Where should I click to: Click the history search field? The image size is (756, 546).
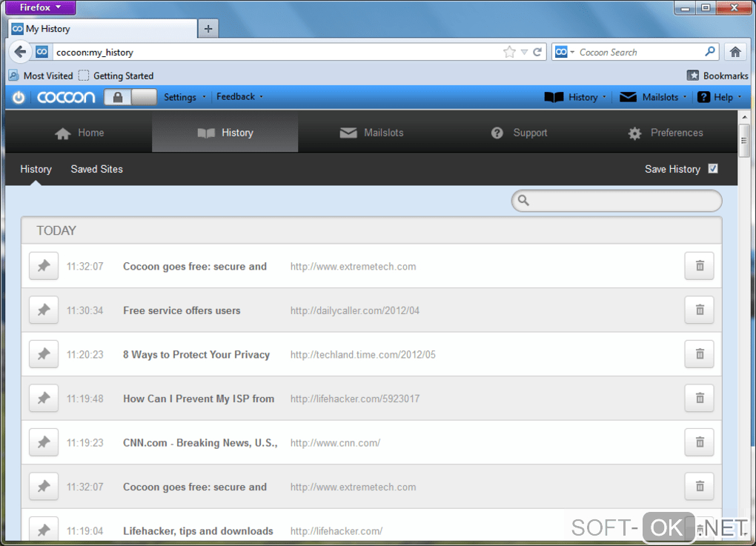click(x=617, y=201)
